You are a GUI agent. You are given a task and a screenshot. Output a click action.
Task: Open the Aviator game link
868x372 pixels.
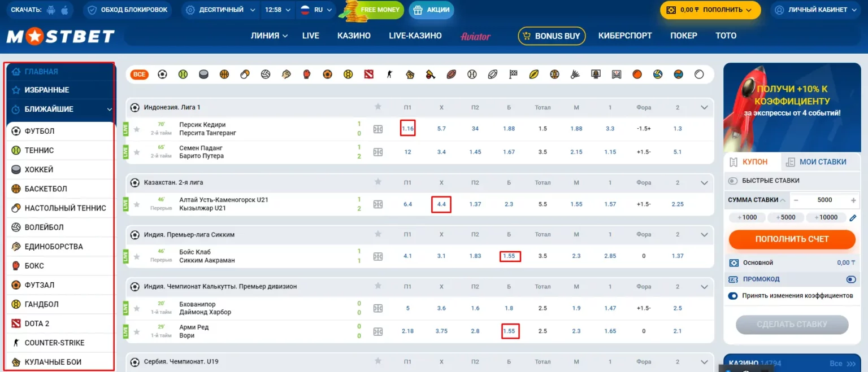(x=475, y=36)
